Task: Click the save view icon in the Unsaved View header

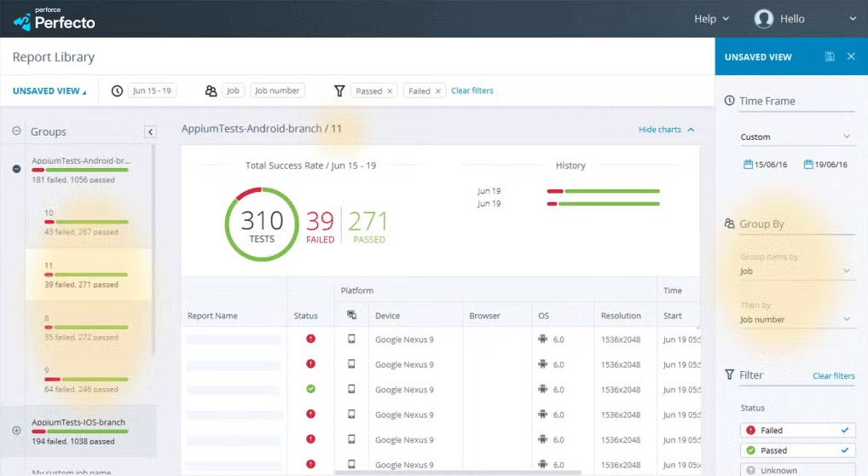Action: pos(830,56)
